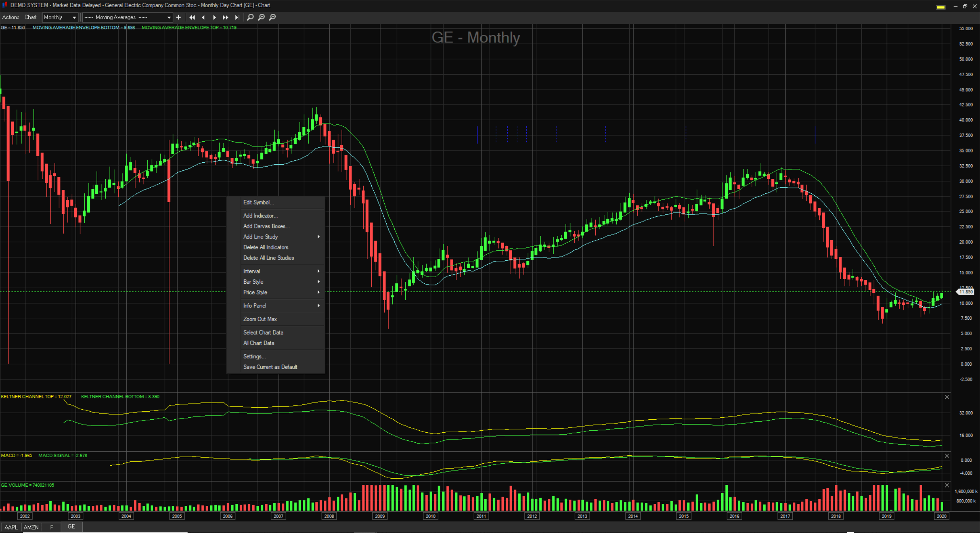Image resolution: width=980 pixels, height=533 pixels.
Task: Jump to latest bar with skip-to-end icon
Action: [x=237, y=17]
